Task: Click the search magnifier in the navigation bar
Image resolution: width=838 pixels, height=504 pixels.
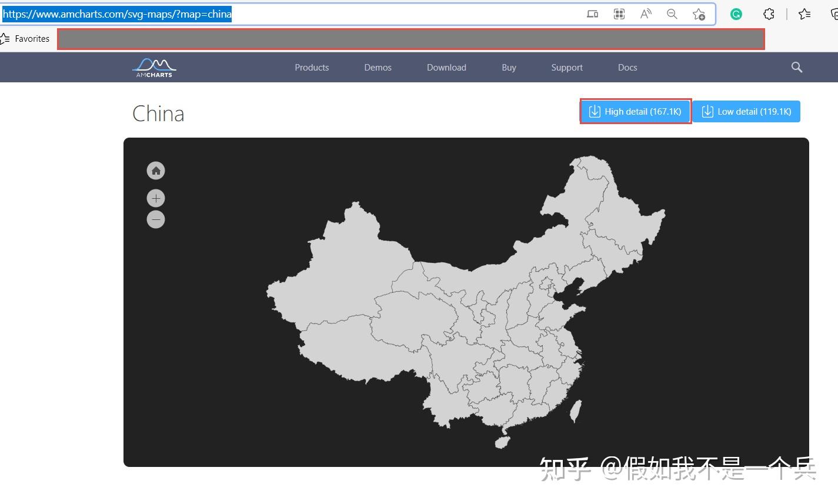Action: coord(796,67)
